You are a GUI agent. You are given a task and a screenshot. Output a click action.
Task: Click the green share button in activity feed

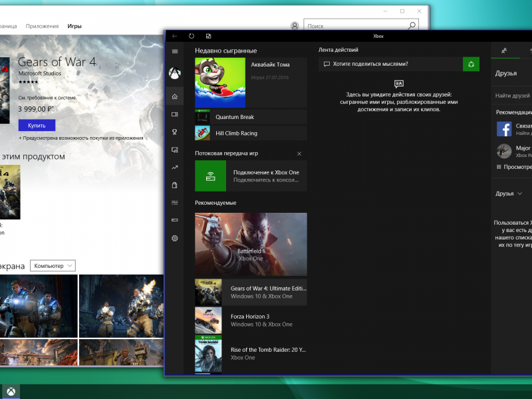[x=471, y=64]
